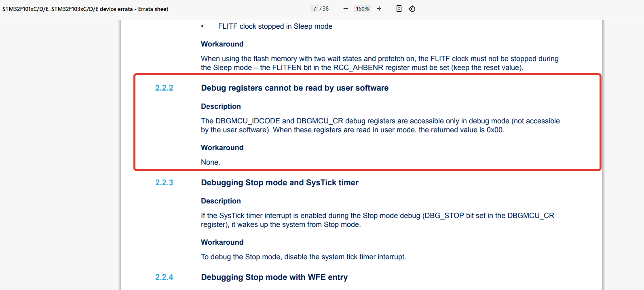Click section number 2.2.3

pos(164,182)
